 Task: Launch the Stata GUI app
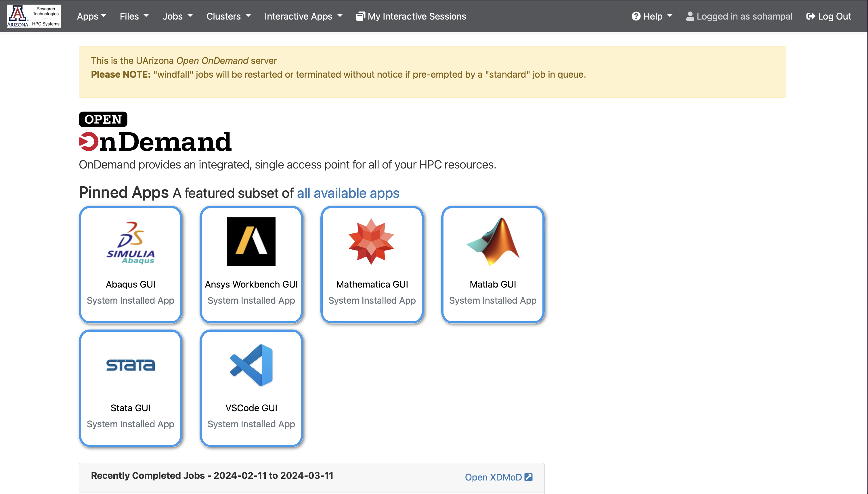coord(130,388)
